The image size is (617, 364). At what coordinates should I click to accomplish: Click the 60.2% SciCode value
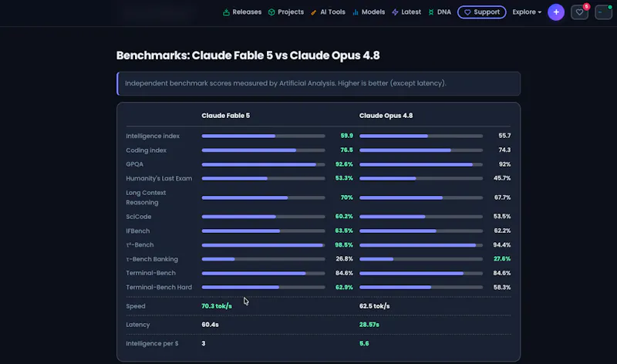click(x=344, y=217)
